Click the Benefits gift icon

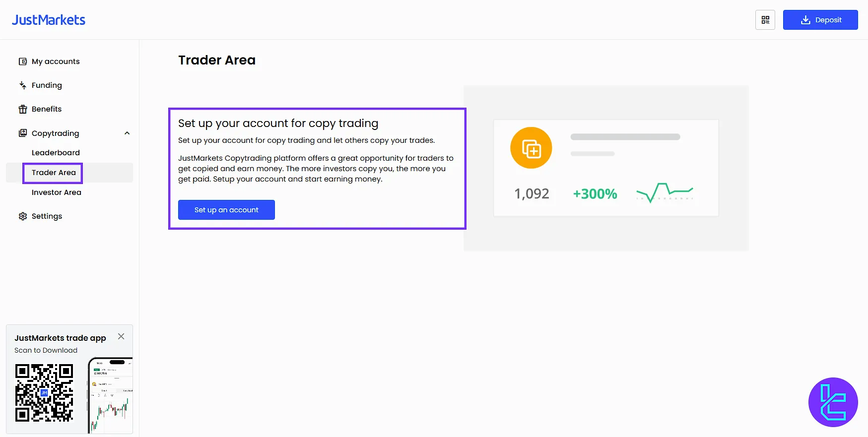tap(23, 109)
